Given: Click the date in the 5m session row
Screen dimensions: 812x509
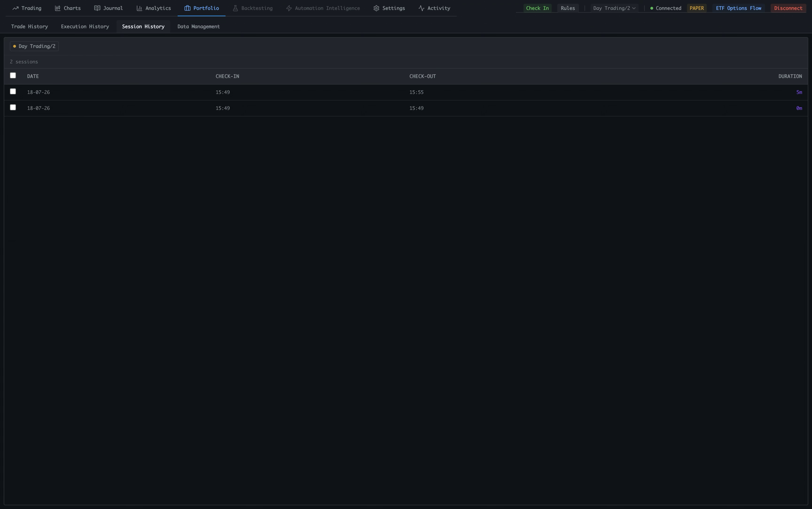Looking at the screenshot, I should pos(38,92).
